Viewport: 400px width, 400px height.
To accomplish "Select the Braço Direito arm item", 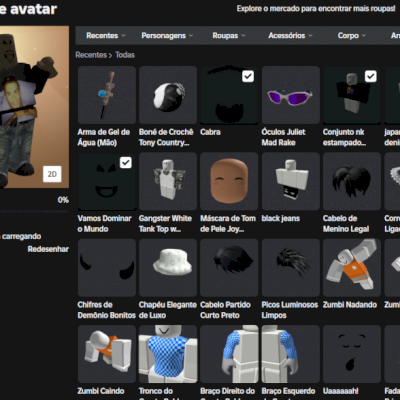I will 229,354.
